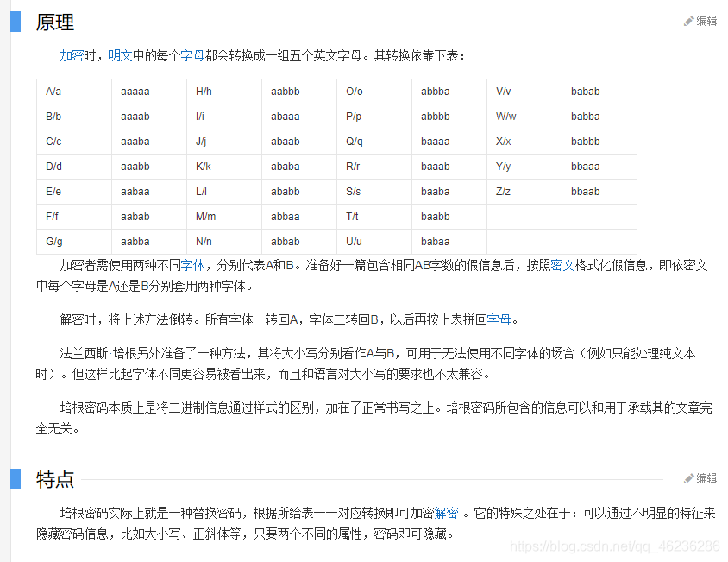Click the table cell M/m
The height and width of the screenshot is (562, 728).
click(224, 217)
